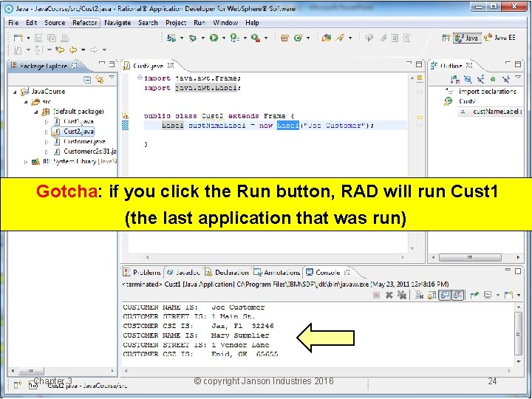This screenshot has height=399, width=532.
Task: Toggle Show Console on standard output
Action: pyautogui.click(x=445, y=295)
